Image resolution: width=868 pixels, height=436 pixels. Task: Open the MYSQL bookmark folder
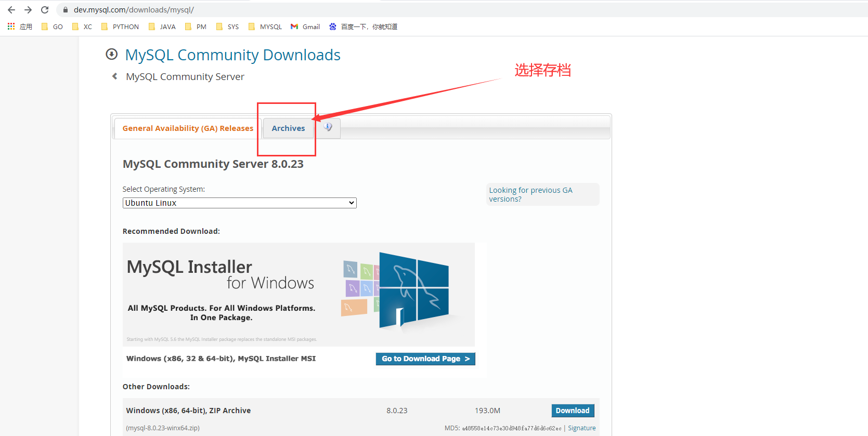(x=265, y=27)
